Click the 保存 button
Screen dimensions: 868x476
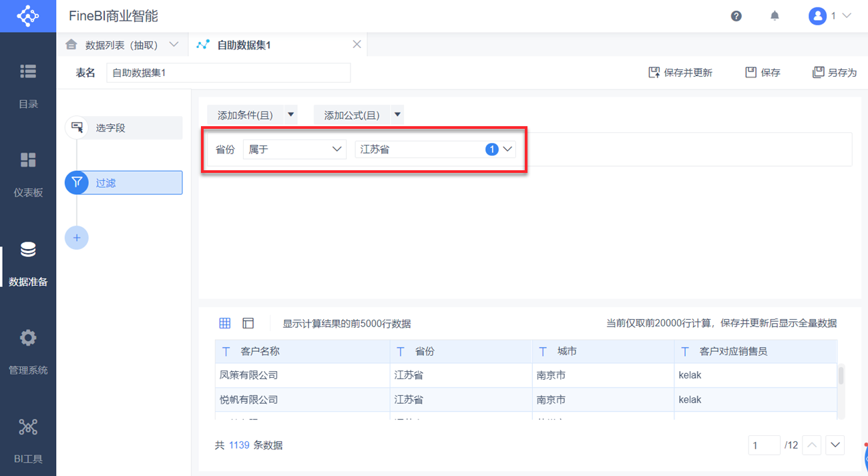pos(763,73)
